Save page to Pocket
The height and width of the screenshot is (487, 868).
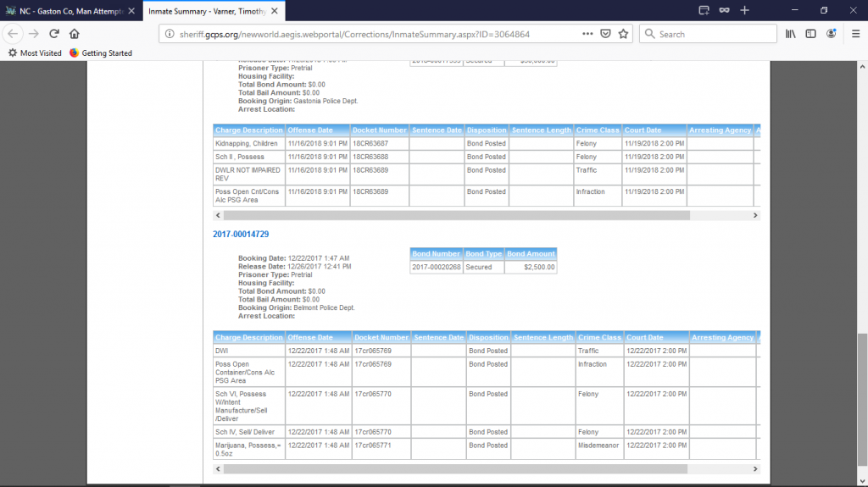tap(606, 34)
